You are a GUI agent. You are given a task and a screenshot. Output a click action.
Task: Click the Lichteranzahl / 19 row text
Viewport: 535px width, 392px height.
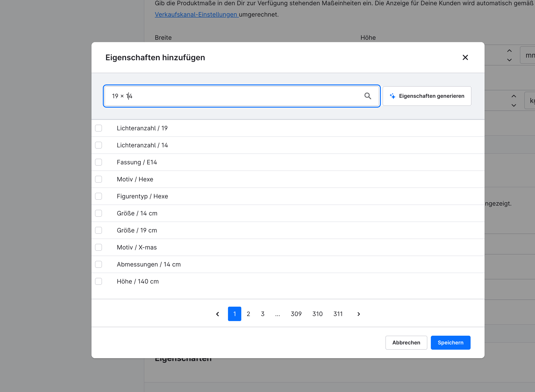(x=142, y=128)
